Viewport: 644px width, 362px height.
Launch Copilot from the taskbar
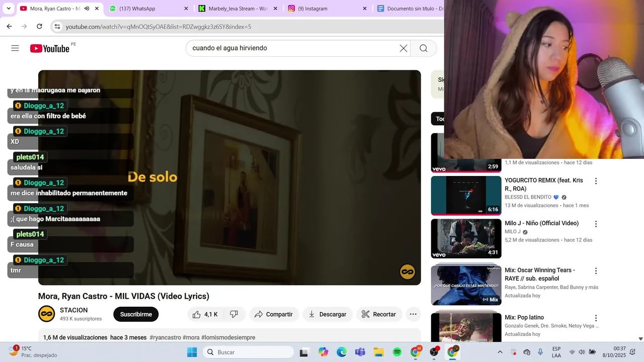[x=323, y=352]
